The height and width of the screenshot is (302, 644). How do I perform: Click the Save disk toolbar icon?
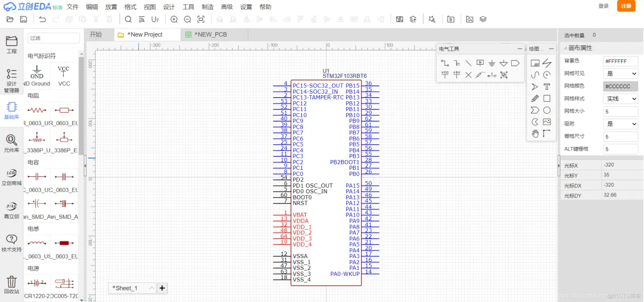23,19
